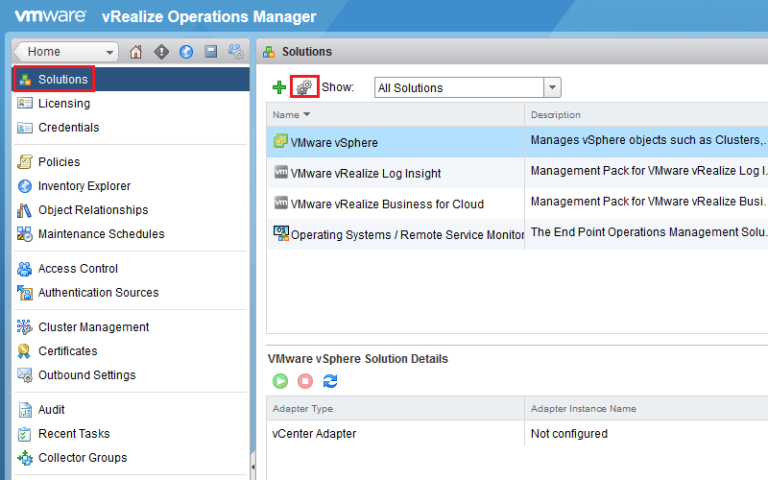
Task: Sort by the Name column header
Action: coord(292,115)
